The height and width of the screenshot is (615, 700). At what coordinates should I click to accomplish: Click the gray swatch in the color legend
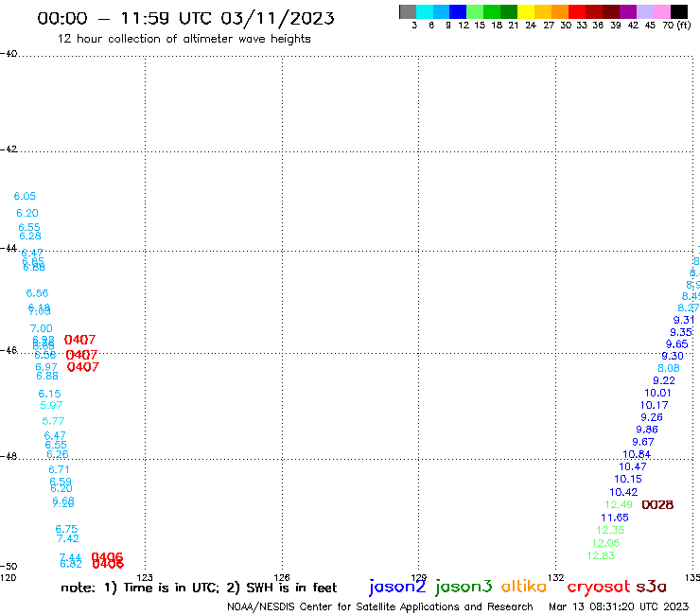[x=408, y=11]
